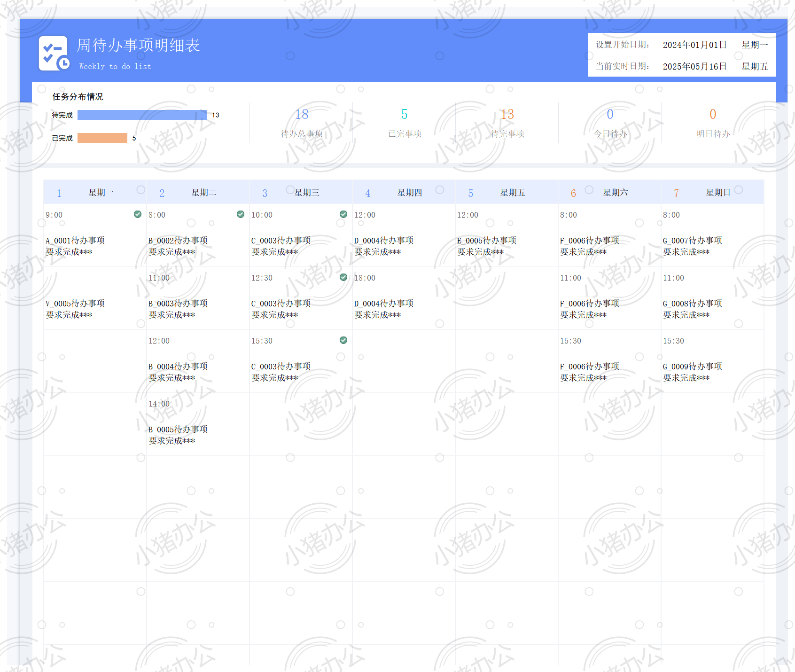795x672 pixels.
Task: Click the number 7 in Sunday's header
Action: [x=676, y=193]
